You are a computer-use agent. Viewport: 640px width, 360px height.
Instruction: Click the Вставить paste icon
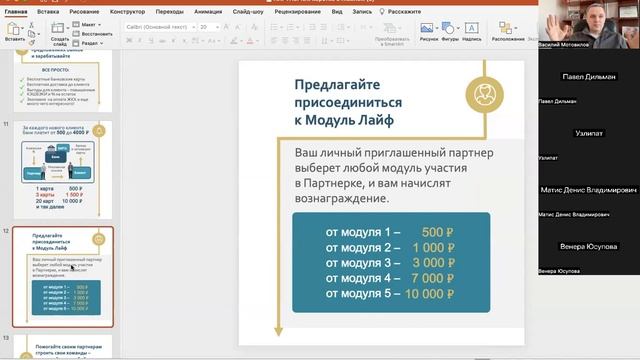[x=13, y=29]
